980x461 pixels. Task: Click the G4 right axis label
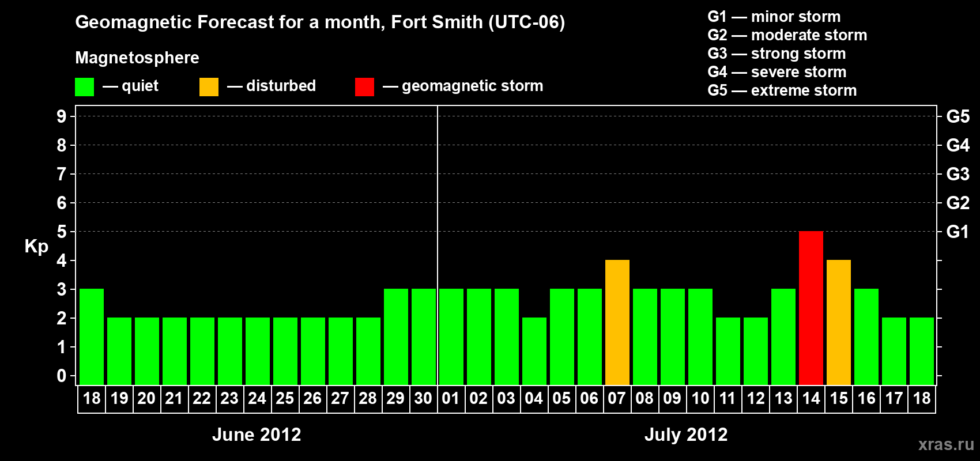[958, 145]
